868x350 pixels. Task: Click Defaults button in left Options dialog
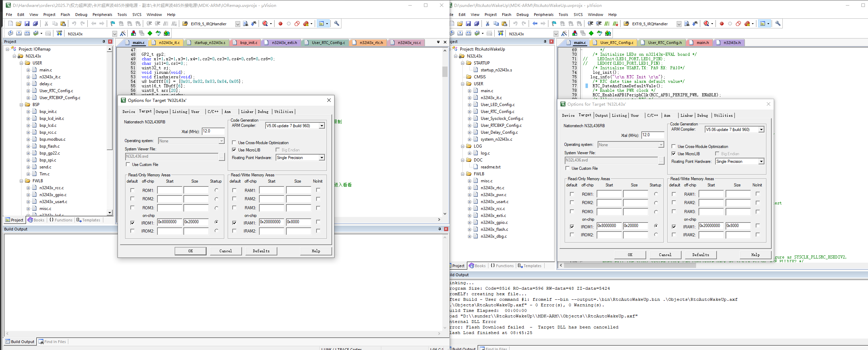[x=261, y=251]
